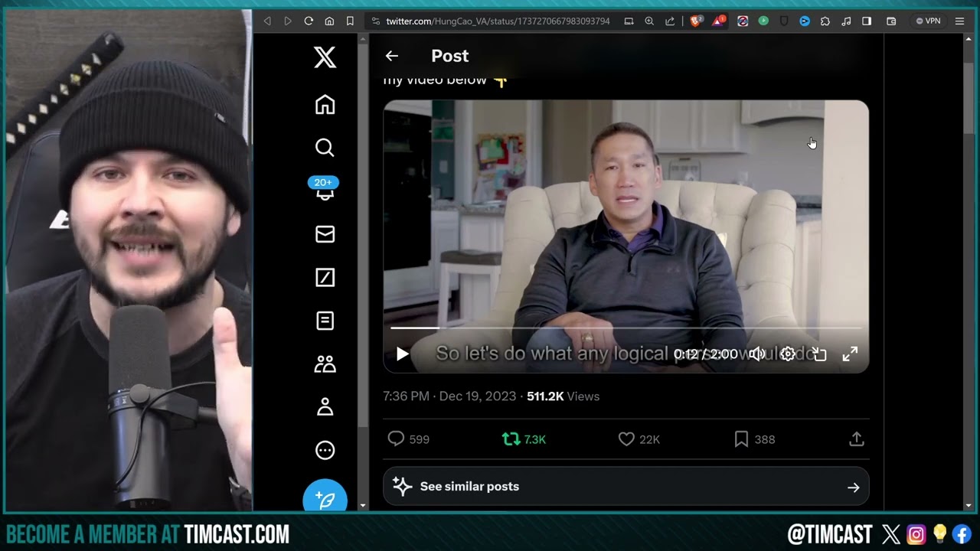Click the page scrollbar down arrow
This screenshot has height=551, width=980.
[x=969, y=506]
